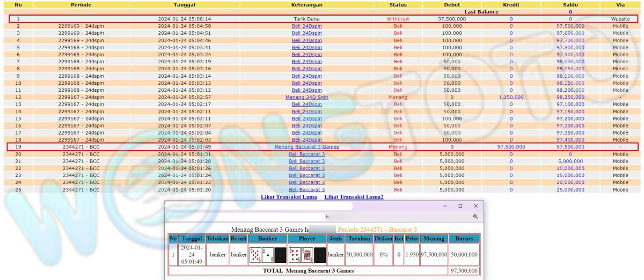
Task: Click the player's face-down third card
Action: 320,255
